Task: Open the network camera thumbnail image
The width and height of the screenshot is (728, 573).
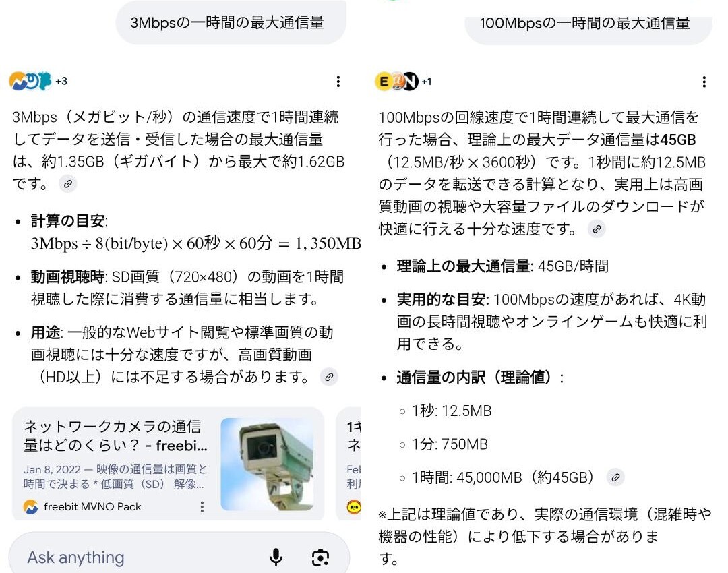Action: (267, 464)
